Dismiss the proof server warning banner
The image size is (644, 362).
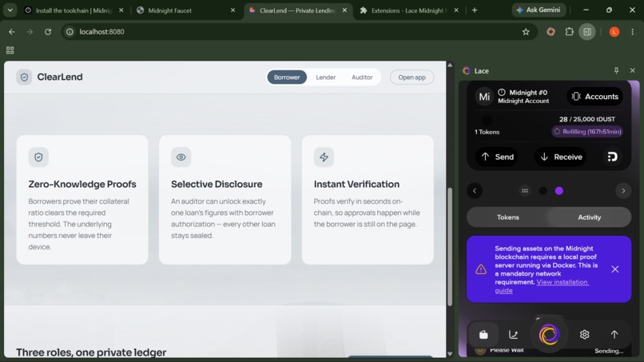(615, 269)
